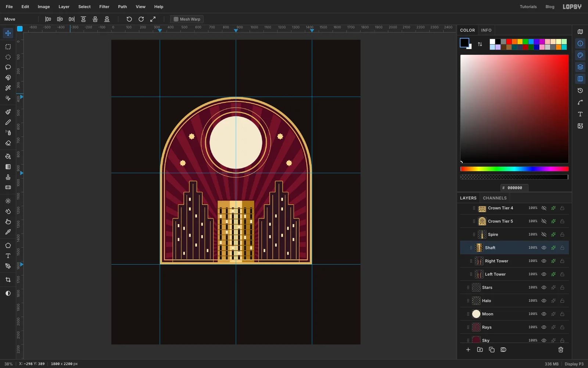Viewport: 588px width, 368px height.
Task: Hide the Moon layer
Action: coord(544,314)
